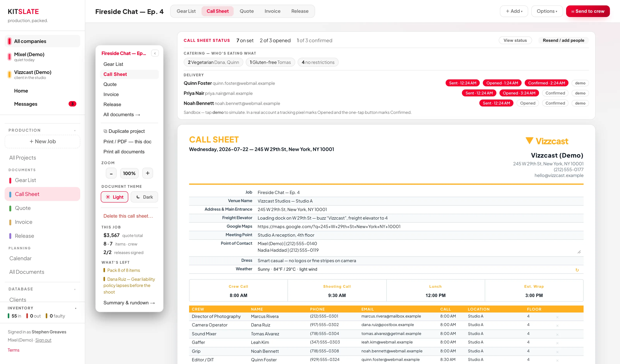Open sidebar Release document
Image resolution: width=620 pixels, height=364 pixels.
42,236
